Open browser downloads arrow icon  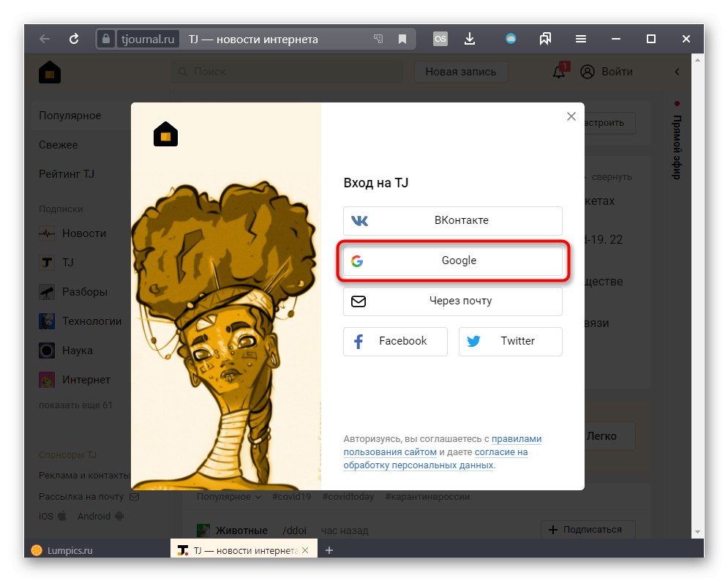[470, 39]
